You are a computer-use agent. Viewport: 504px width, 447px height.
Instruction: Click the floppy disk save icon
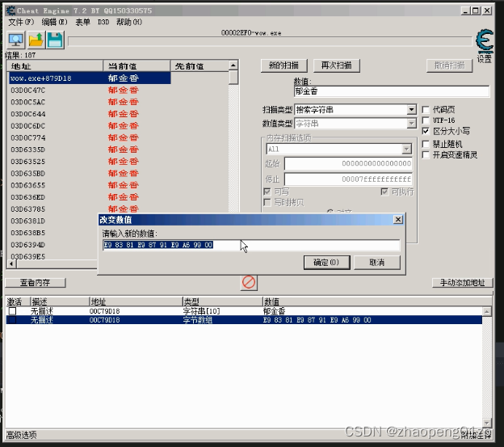click(55, 40)
